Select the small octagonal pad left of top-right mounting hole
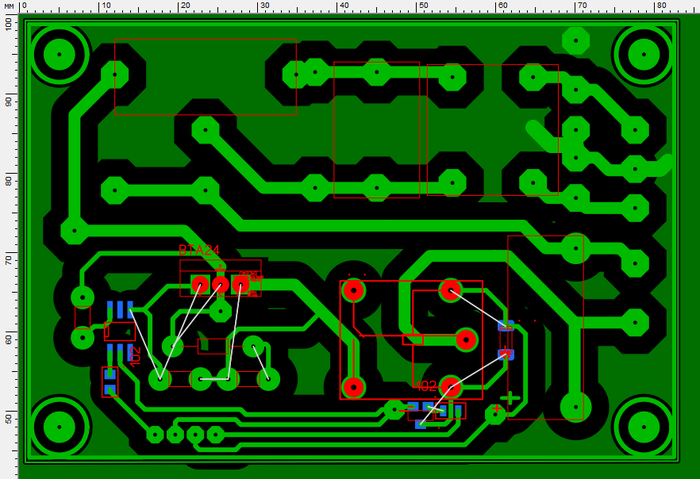 [576, 41]
